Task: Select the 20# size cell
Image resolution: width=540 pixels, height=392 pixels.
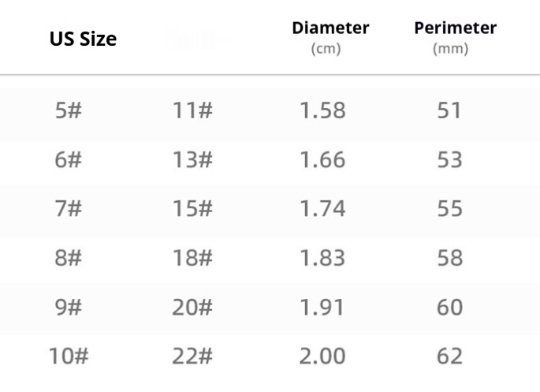Action: [x=192, y=307]
